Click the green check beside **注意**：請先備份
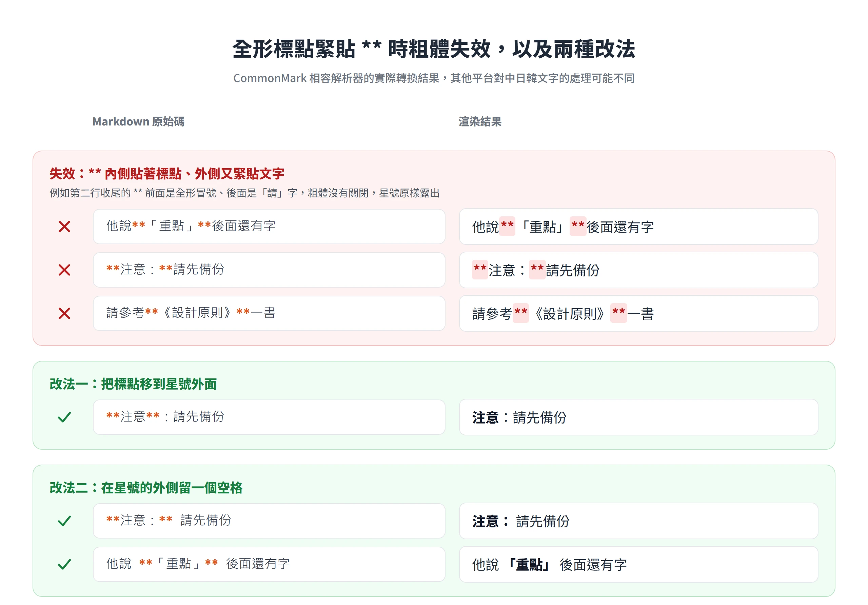Image resolution: width=868 pixels, height=605 pixels. point(64,417)
